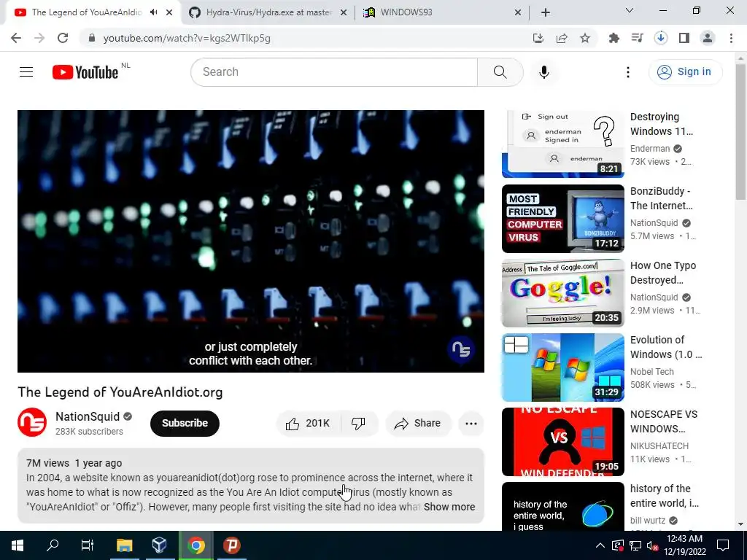The width and height of the screenshot is (747, 560).
Task: Close the Hydra-Virus GitHub tab
Action: tap(343, 13)
